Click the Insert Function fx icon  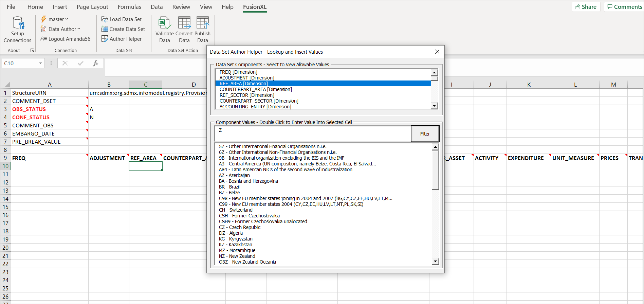(x=95, y=63)
